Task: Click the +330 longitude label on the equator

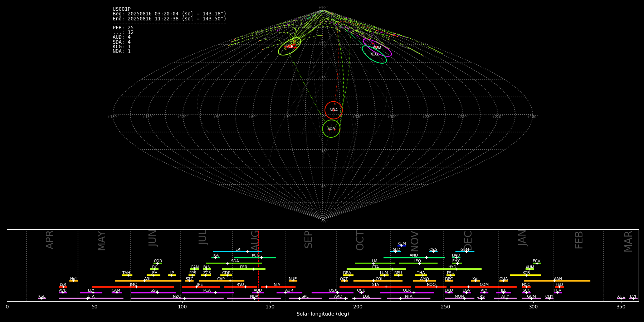Action: pyautogui.click(x=357, y=117)
